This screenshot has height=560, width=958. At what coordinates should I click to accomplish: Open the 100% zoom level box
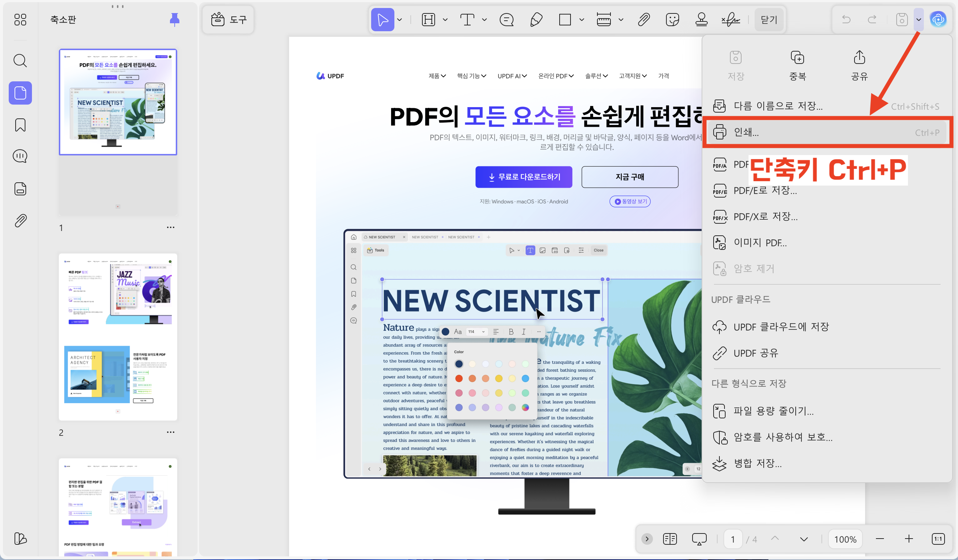point(845,539)
